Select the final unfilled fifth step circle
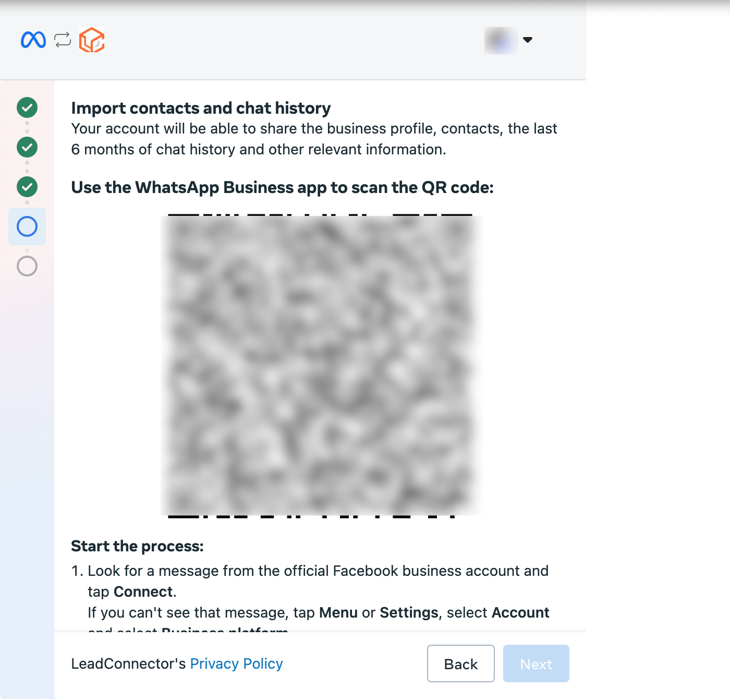The image size is (730, 700). tap(27, 266)
